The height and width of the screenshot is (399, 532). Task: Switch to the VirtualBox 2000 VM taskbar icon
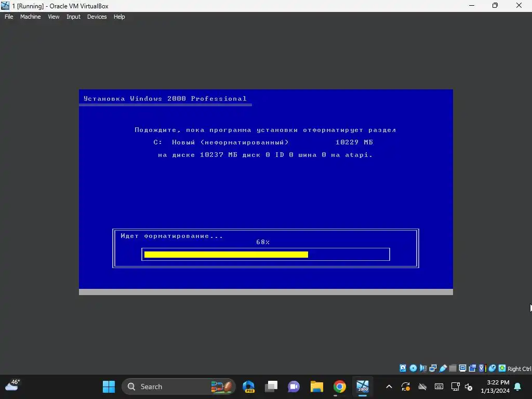click(362, 387)
